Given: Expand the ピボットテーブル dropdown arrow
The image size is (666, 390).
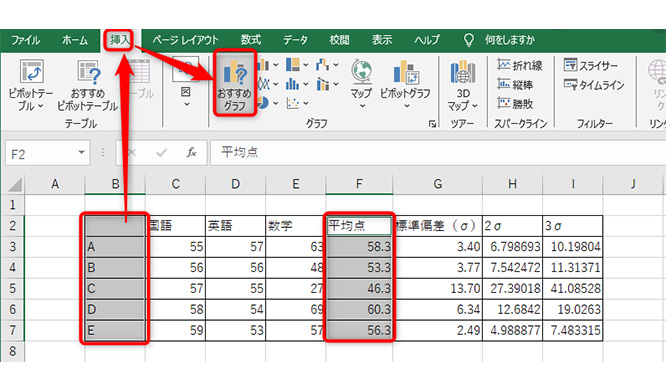Looking at the screenshot, I should tap(41, 106).
